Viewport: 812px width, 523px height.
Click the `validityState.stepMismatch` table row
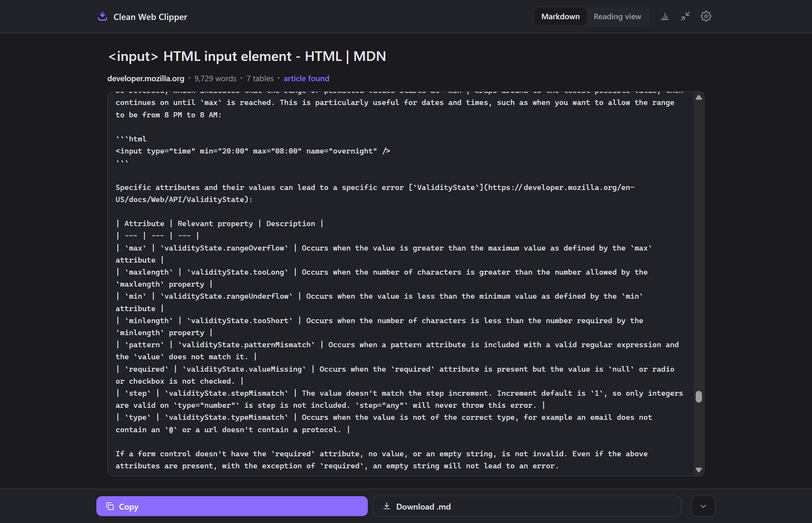(x=399, y=399)
